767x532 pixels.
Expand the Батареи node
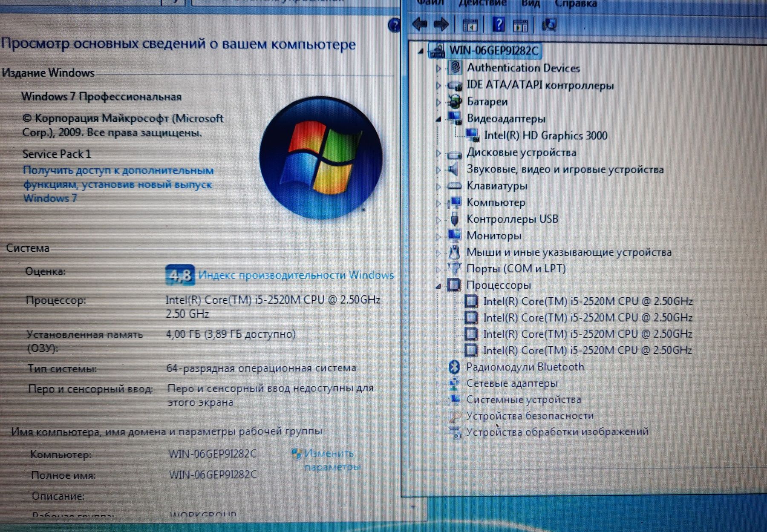tap(438, 102)
